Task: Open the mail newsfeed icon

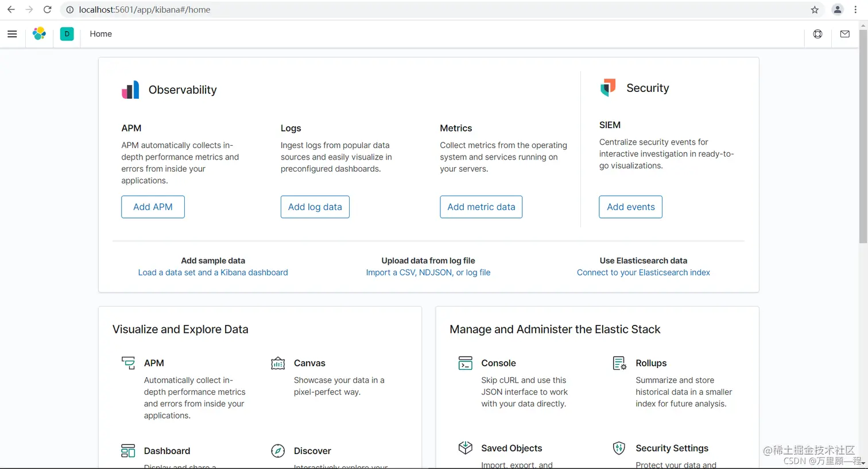Action: pyautogui.click(x=844, y=34)
